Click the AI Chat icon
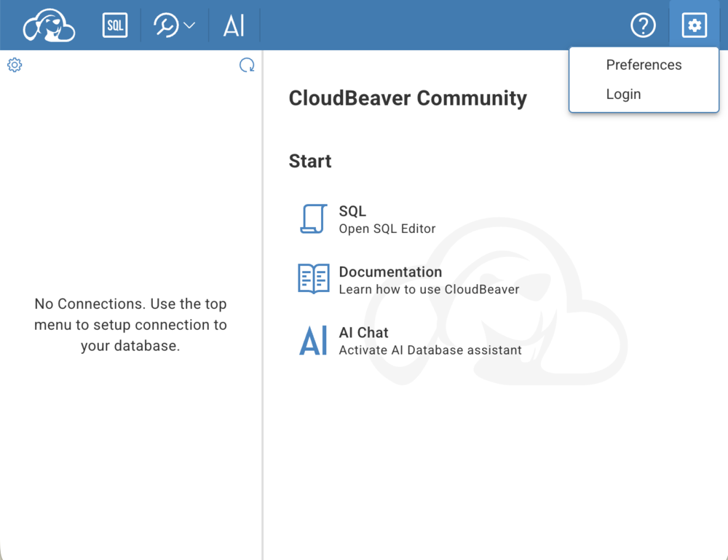 pos(313,340)
